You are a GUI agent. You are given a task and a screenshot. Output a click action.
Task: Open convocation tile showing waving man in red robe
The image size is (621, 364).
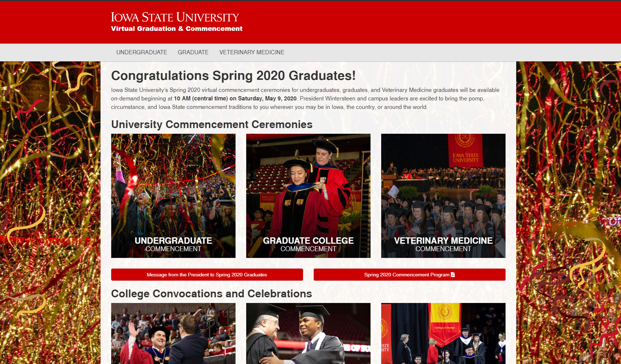(173, 333)
